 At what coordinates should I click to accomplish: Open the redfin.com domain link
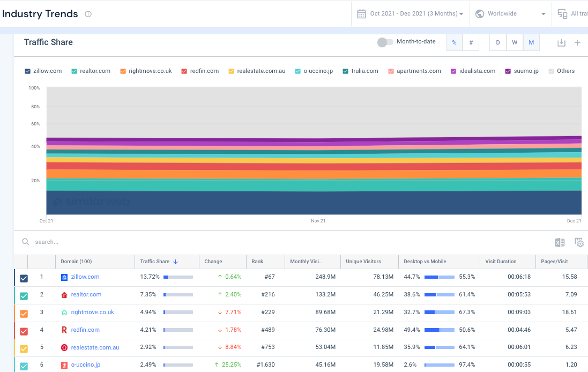click(x=86, y=330)
